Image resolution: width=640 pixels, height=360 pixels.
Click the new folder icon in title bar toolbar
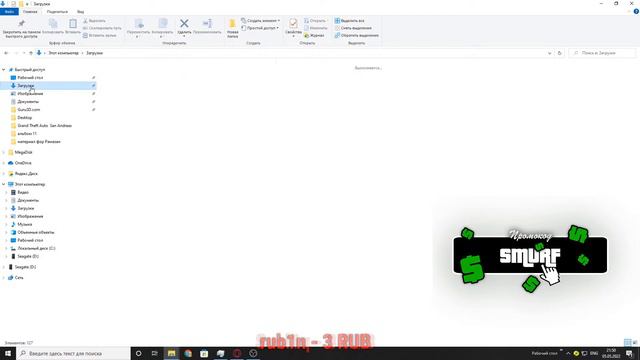[x=21, y=4]
